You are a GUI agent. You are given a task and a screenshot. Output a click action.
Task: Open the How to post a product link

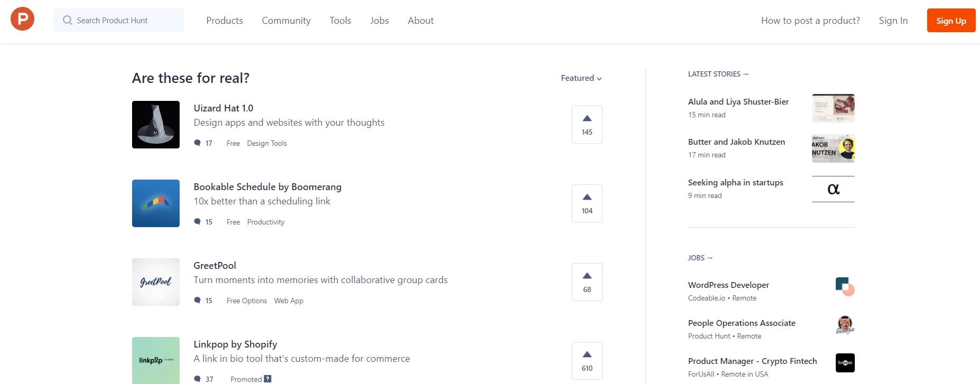point(810,20)
